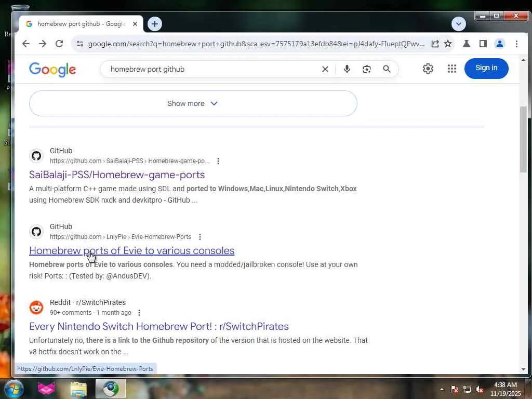Click the Sign in button

486,68
